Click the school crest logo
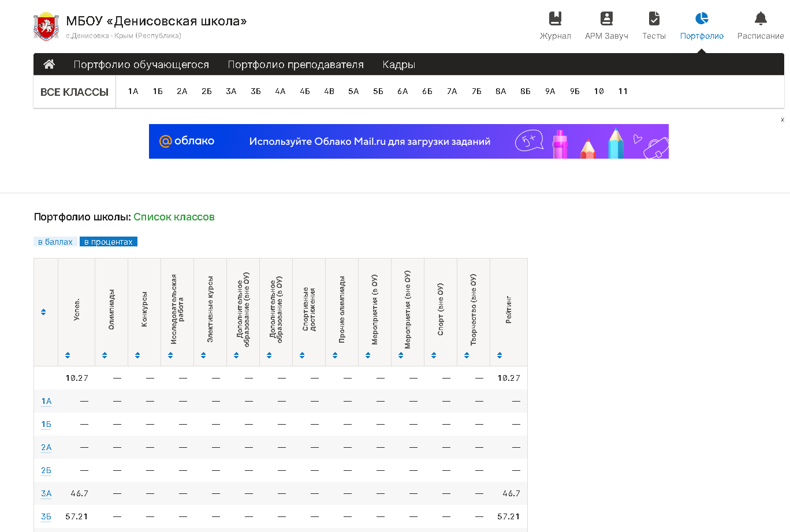This screenshot has width=790, height=532. tap(46, 27)
